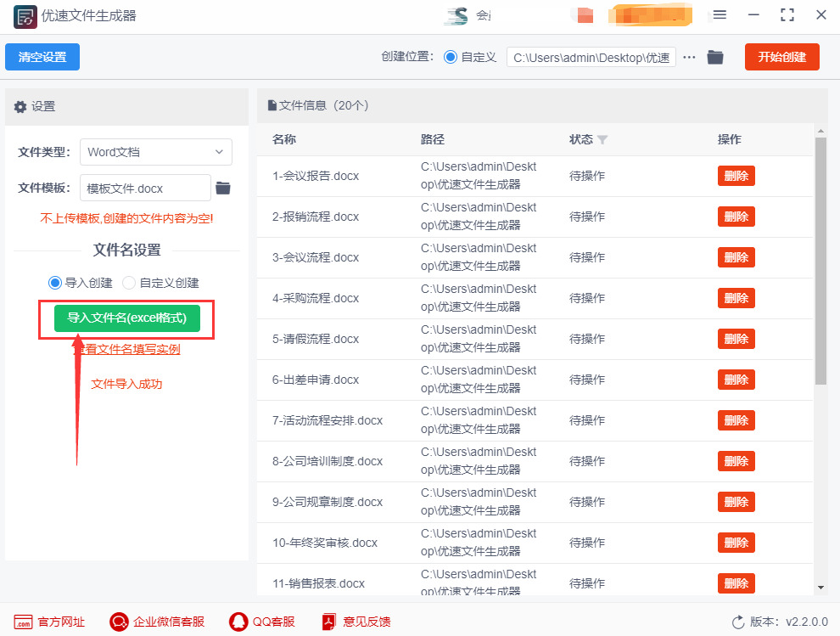This screenshot has width=840, height=636.
Task: Select the 导入创建 radio button
Action: 54,283
